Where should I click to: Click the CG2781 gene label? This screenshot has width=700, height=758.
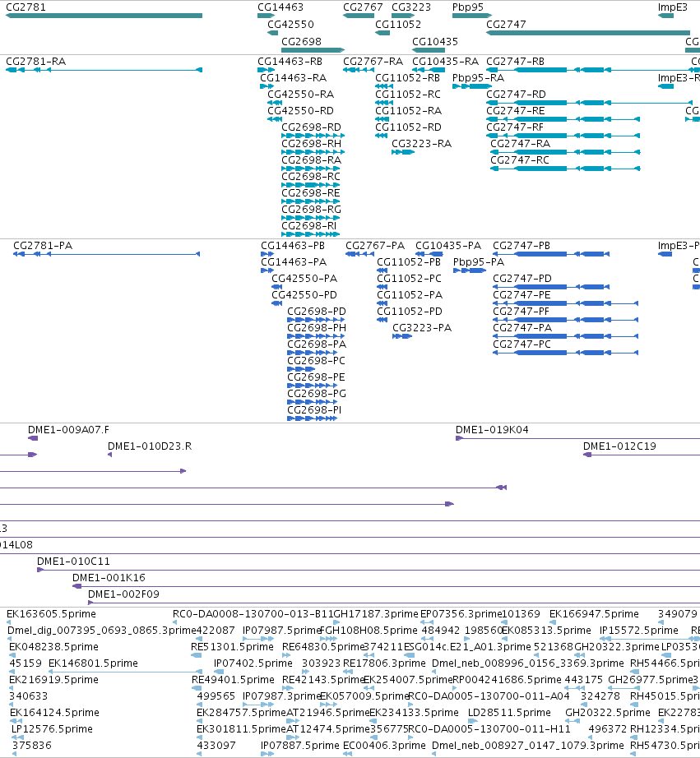26,7
